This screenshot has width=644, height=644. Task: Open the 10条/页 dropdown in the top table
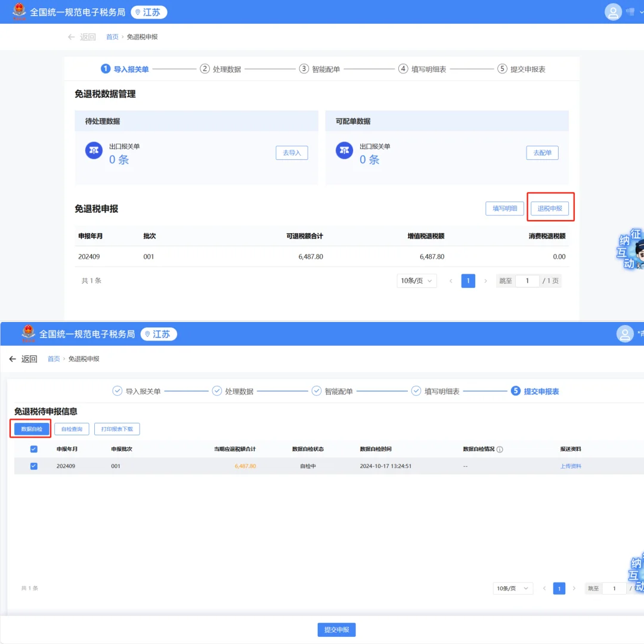tap(416, 280)
